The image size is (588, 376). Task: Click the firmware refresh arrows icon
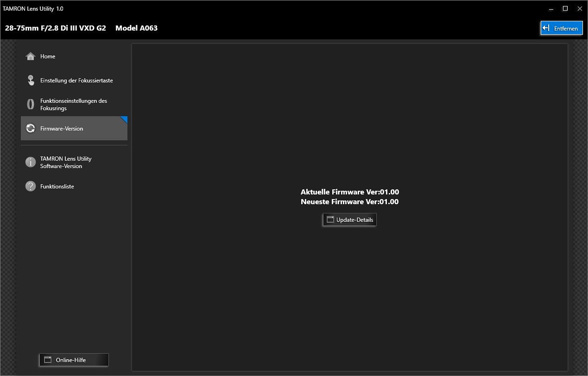pos(31,128)
